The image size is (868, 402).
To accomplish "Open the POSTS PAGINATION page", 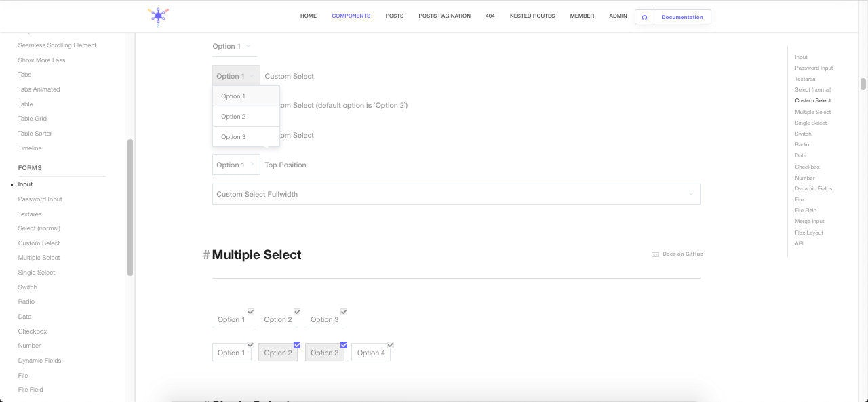I will click(444, 16).
